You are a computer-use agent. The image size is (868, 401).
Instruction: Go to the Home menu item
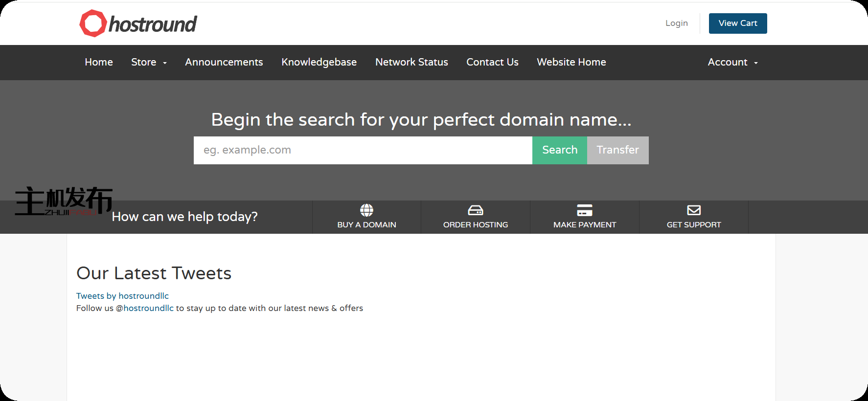tap(99, 62)
